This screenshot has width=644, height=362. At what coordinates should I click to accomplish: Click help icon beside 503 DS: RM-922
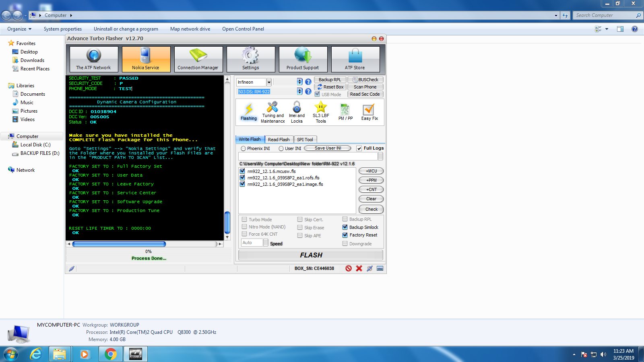click(308, 91)
